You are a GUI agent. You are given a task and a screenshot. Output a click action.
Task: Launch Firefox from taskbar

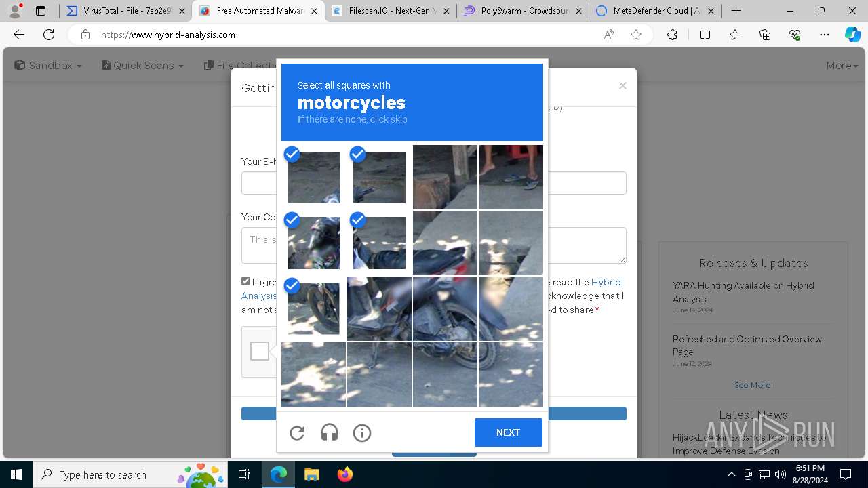pos(345,474)
